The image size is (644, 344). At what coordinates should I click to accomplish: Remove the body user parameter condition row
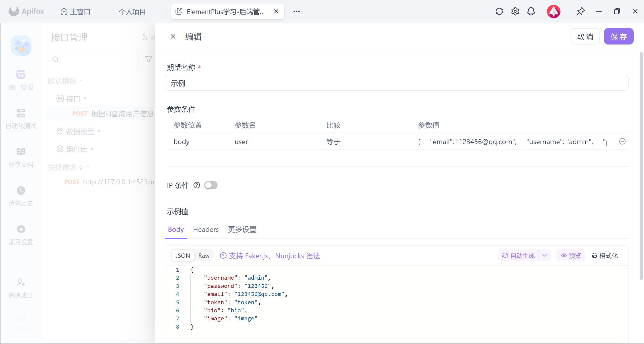(x=622, y=141)
